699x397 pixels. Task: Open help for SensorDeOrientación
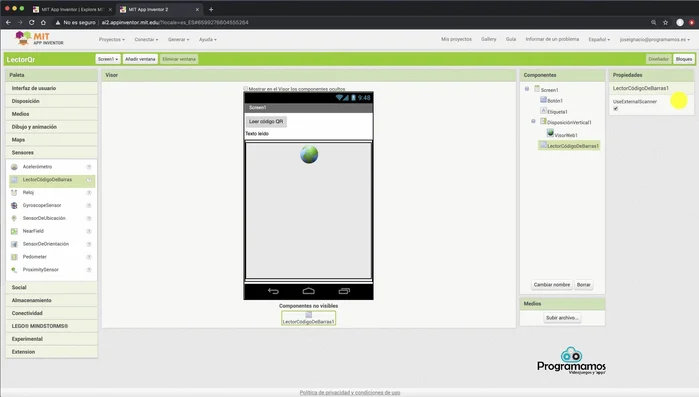(x=89, y=245)
